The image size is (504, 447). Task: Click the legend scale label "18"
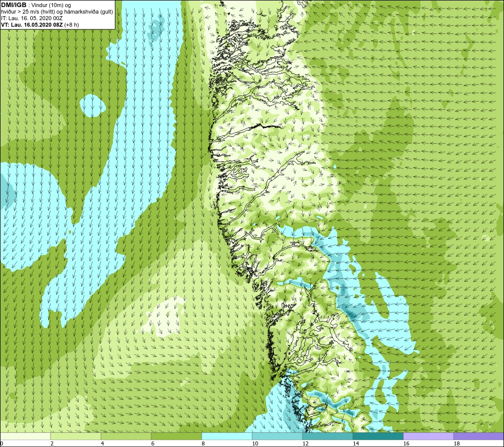click(x=457, y=444)
